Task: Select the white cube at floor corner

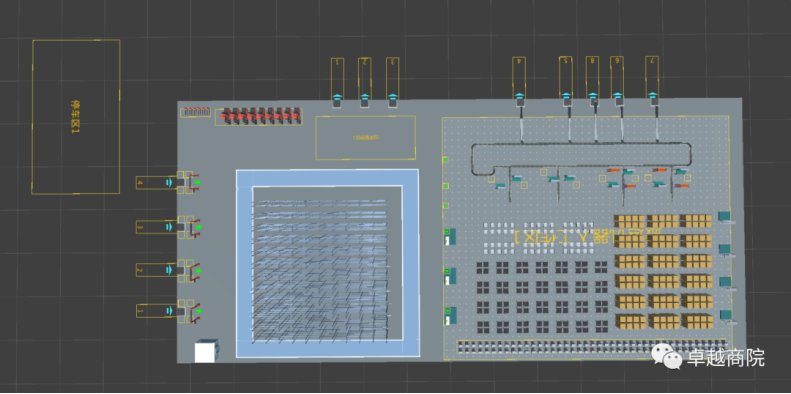Action: click(x=207, y=351)
